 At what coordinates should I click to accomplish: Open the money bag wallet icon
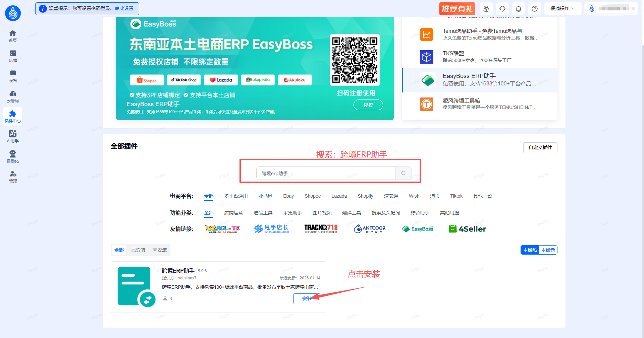pos(486,9)
